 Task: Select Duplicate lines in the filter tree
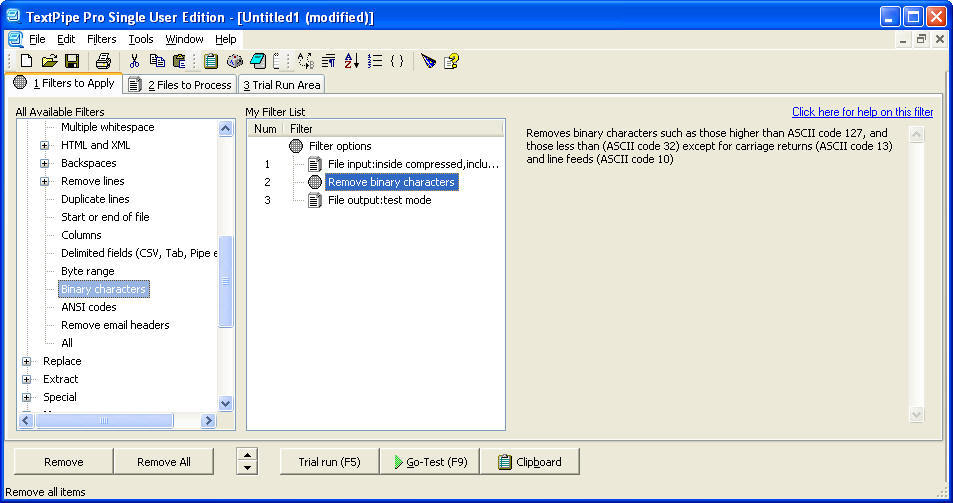pos(95,199)
